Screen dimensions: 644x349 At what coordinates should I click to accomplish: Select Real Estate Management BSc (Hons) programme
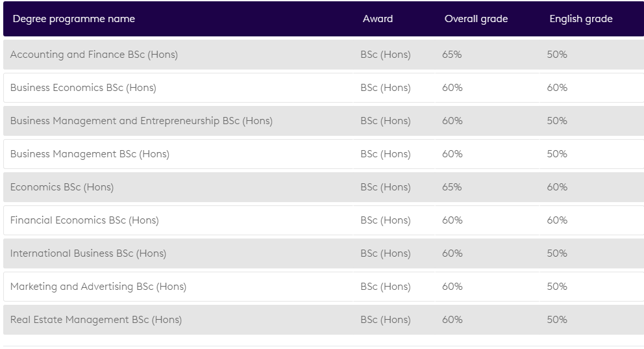[96, 320]
